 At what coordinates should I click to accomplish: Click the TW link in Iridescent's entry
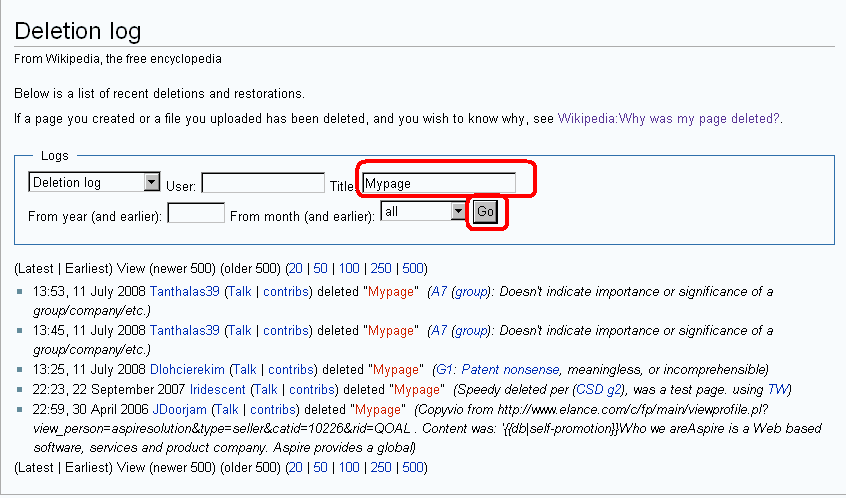point(776,389)
